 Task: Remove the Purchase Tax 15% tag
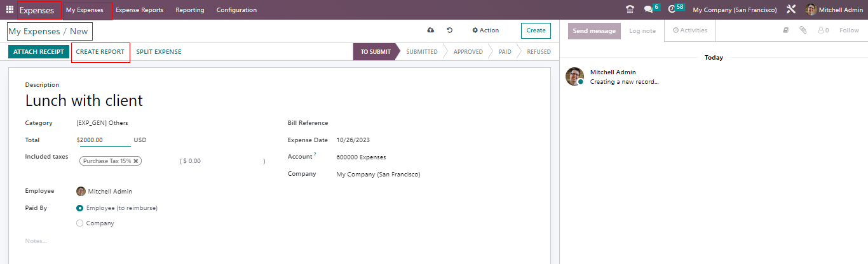point(135,161)
